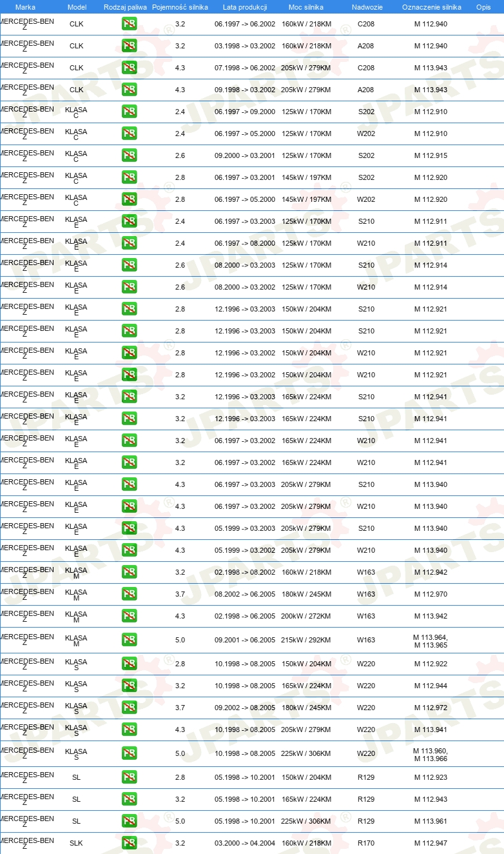
Task: Select fuel icon for KLASA E 2.4 W210
Action: pos(130,243)
